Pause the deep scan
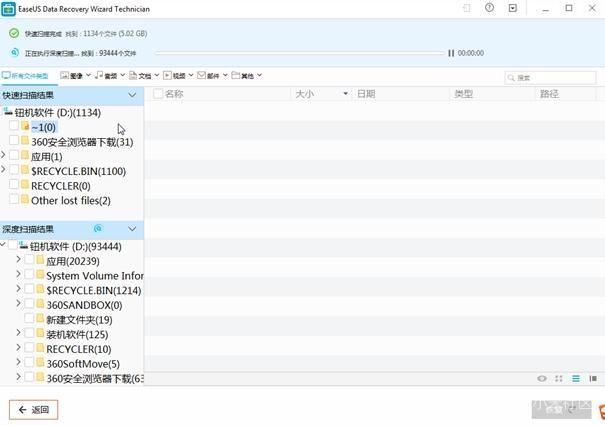Screen dimensions: 605x425 click(451, 53)
